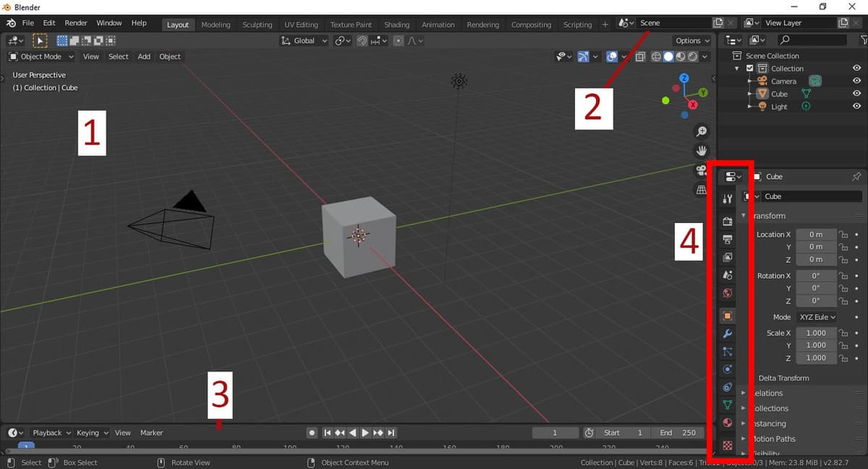Toggle Rotation X lock icon
This screenshot has width=868, height=469.
pyautogui.click(x=843, y=276)
